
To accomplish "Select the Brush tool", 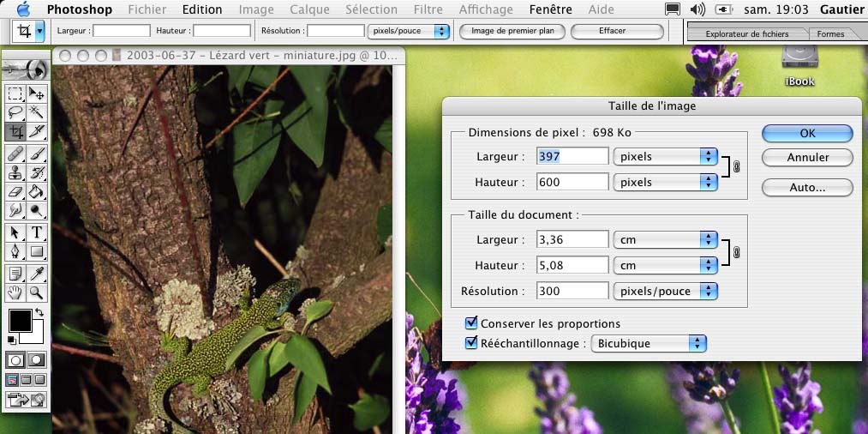I will [37, 154].
